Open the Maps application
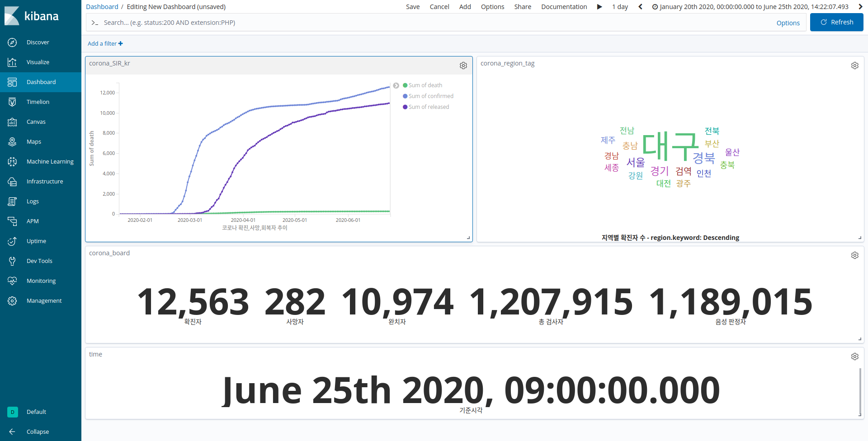The image size is (868, 441). (x=33, y=141)
